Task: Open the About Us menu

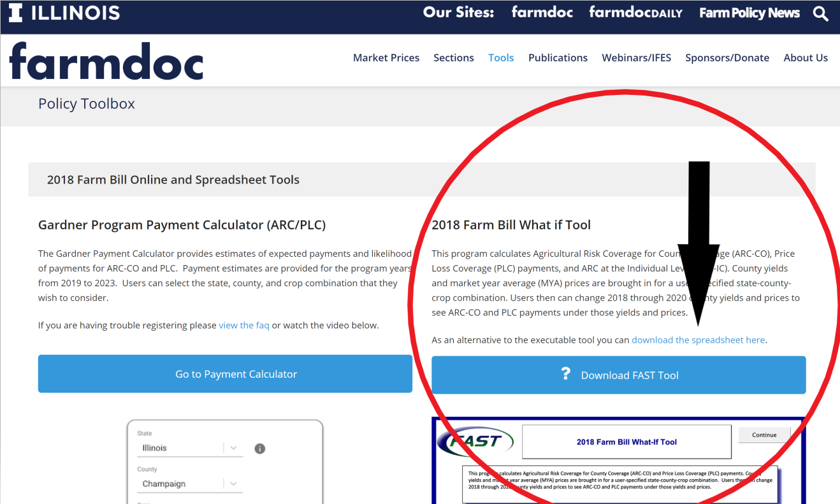Action: click(x=806, y=58)
